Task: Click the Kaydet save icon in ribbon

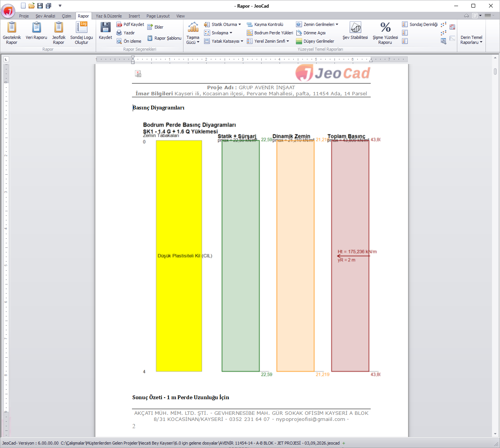Action: click(x=105, y=31)
